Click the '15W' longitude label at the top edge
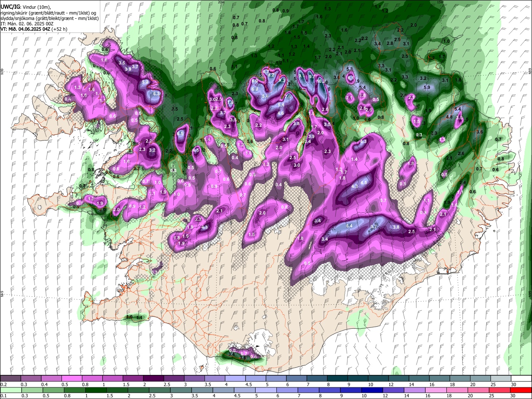532x399 pixels. pos(439,2)
